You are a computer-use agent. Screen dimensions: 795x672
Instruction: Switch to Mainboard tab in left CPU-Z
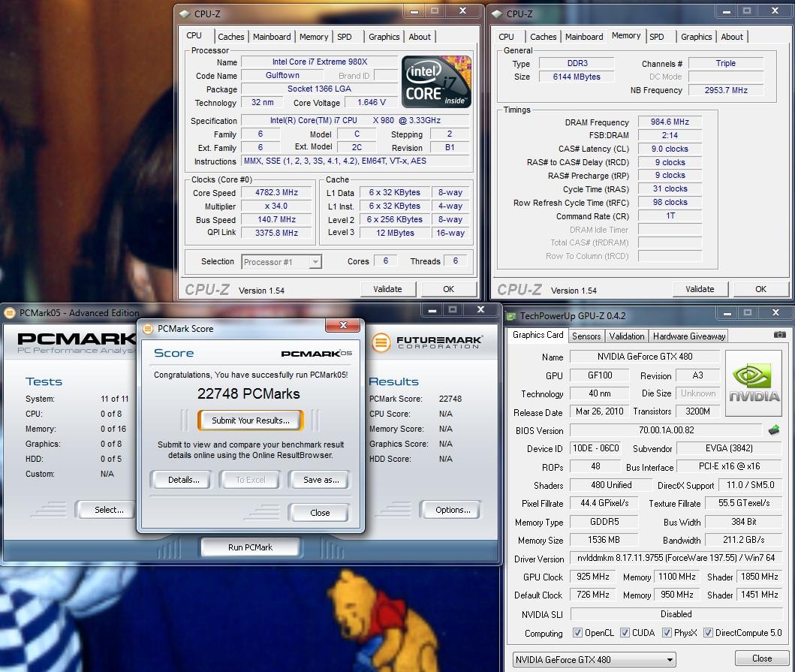click(x=272, y=37)
